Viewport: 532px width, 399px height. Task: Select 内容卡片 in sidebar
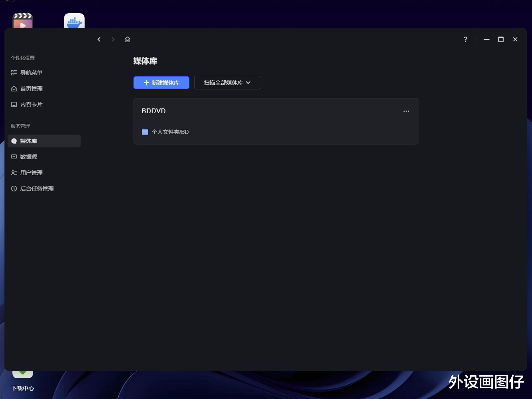tap(31, 105)
